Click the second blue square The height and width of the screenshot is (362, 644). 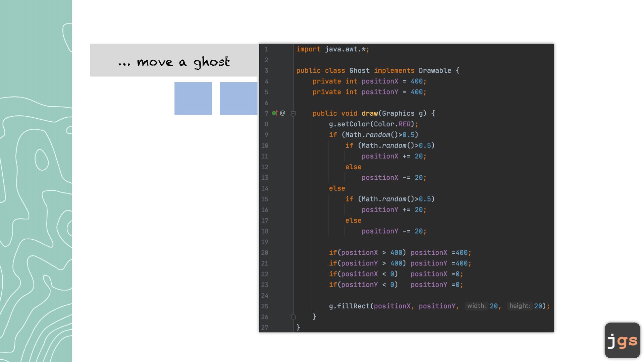238,99
